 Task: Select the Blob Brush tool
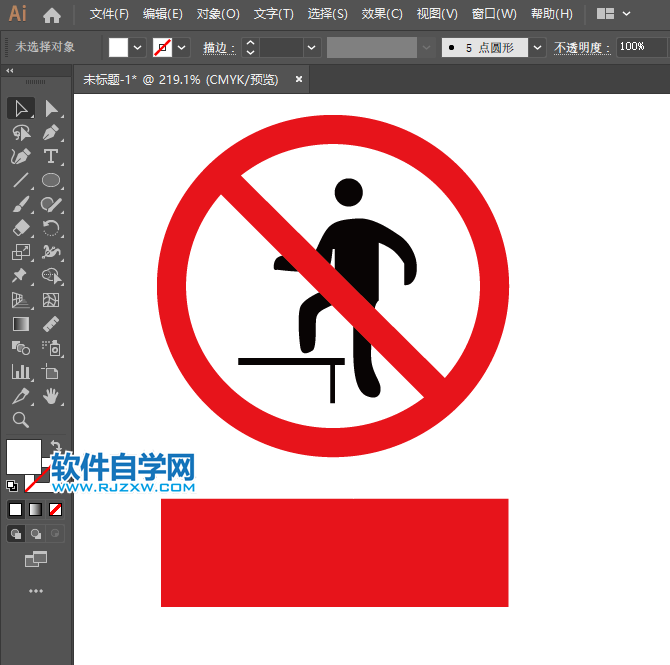tap(51, 205)
